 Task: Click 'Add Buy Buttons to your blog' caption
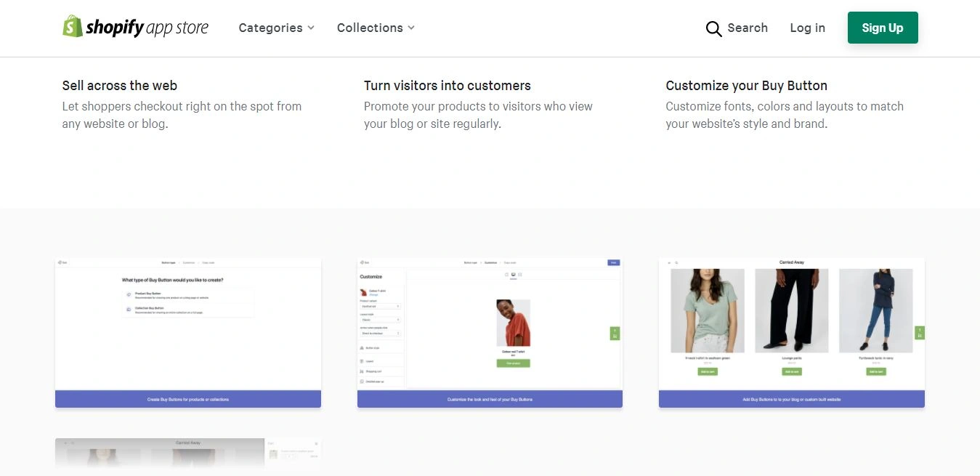(x=792, y=399)
